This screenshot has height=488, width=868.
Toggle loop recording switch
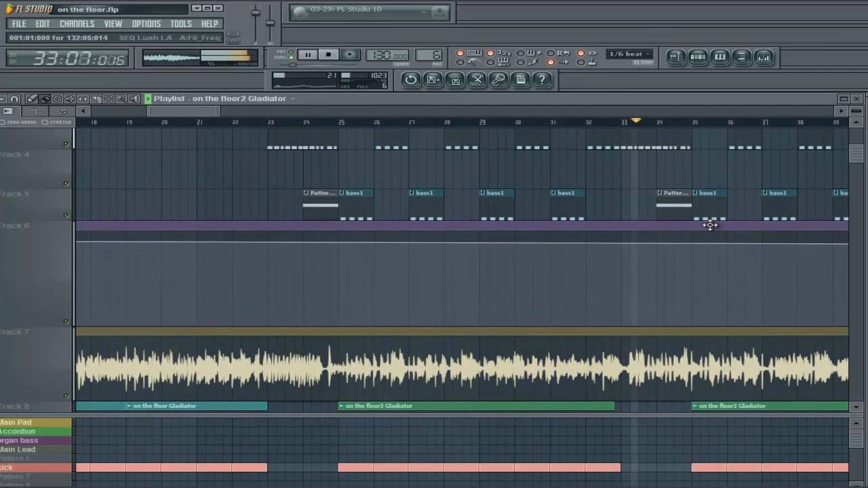[x=551, y=53]
